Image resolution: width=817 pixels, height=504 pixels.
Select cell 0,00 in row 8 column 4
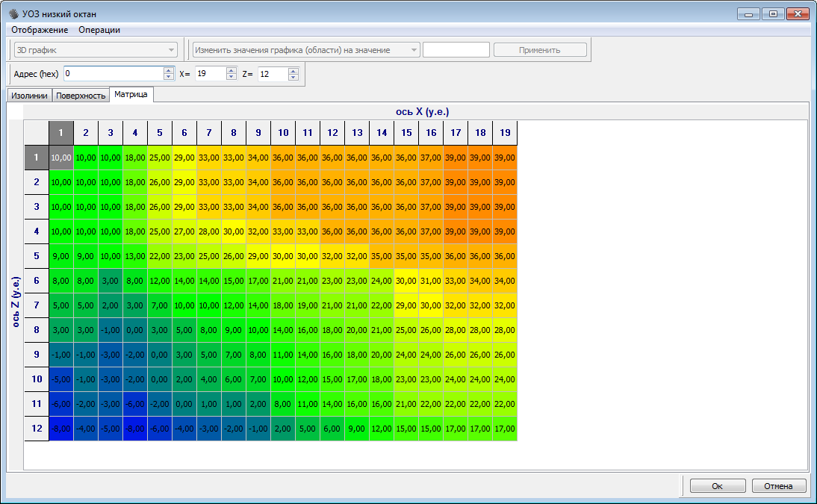tap(135, 330)
